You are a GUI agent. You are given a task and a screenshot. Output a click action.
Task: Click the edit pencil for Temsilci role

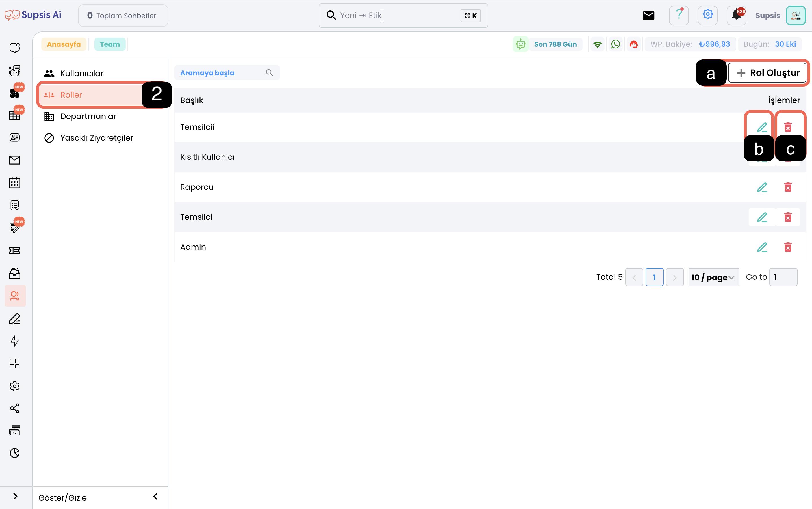(x=762, y=217)
